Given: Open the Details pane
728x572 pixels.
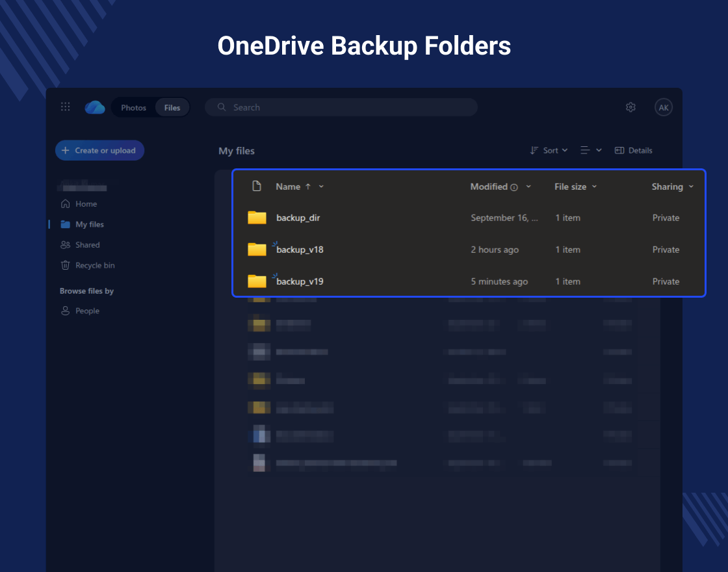Looking at the screenshot, I should (x=634, y=150).
